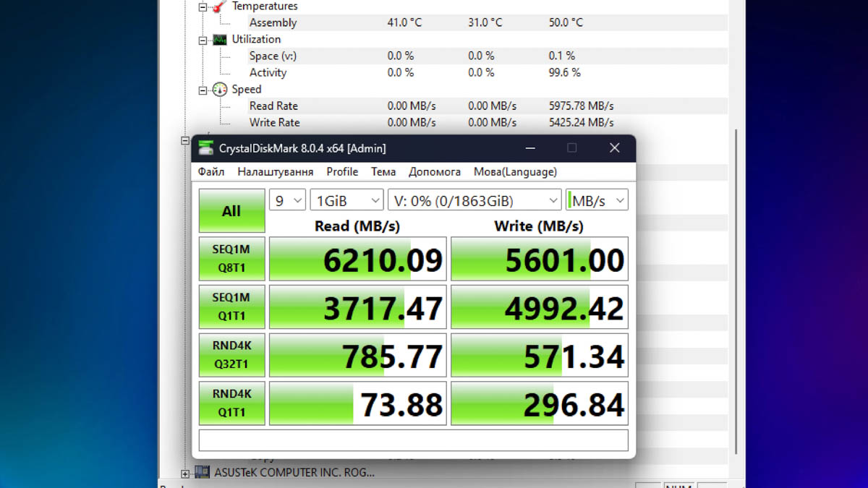The height and width of the screenshot is (488, 868).
Task: Click the empty comment field below results
Action: point(413,440)
